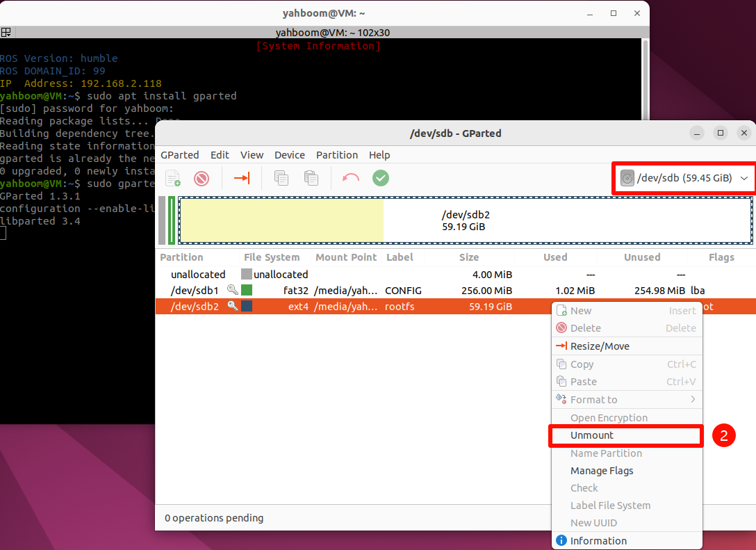Click the Label column header
The width and height of the screenshot is (756, 550).
(400, 257)
